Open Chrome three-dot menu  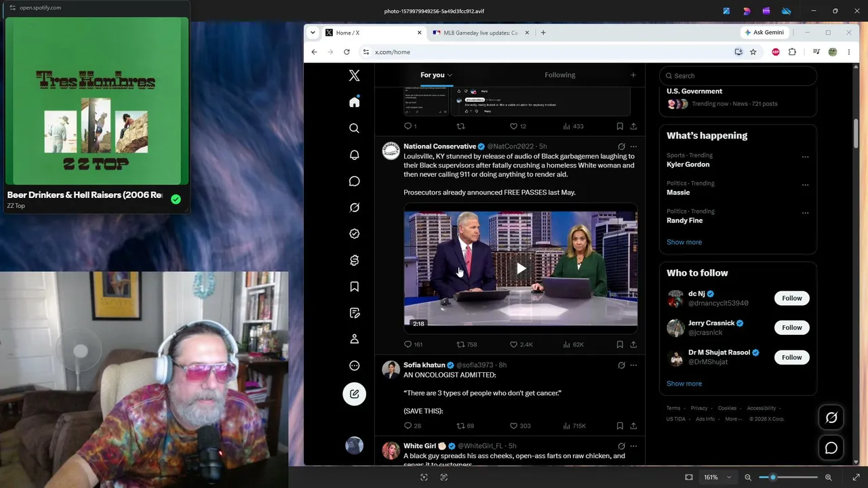[848, 52]
